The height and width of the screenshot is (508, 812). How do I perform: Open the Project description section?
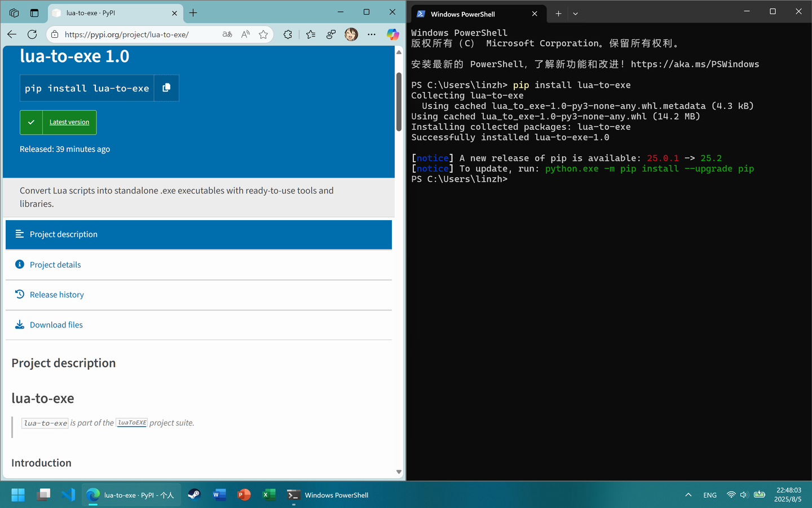coord(198,234)
